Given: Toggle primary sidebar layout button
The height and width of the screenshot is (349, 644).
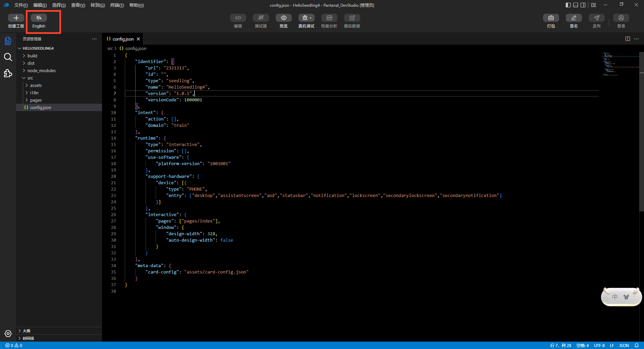Looking at the screenshot, I should tap(568, 5).
